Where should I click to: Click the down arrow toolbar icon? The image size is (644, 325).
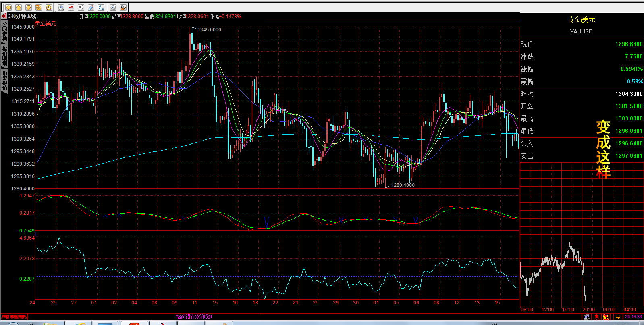pos(29,7)
